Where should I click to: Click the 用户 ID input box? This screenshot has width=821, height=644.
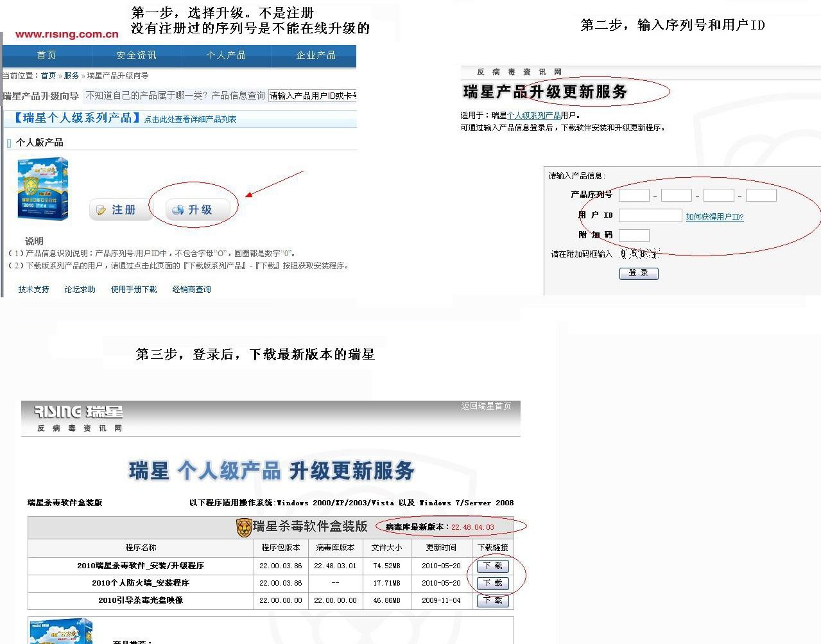click(x=650, y=214)
